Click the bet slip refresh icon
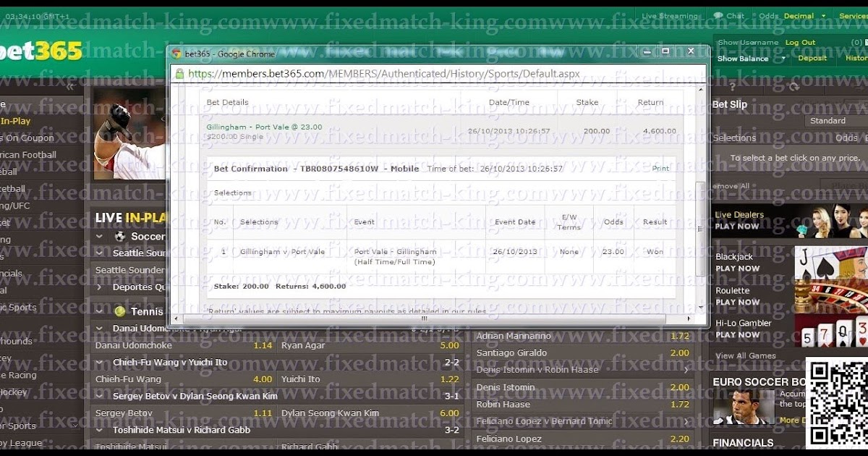 [x=794, y=87]
